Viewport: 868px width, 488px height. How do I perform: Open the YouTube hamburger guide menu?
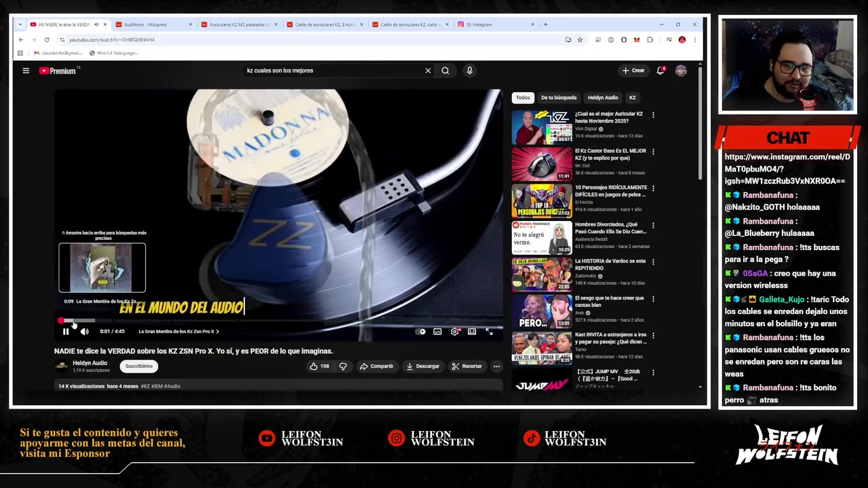click(x=26, y=70)
